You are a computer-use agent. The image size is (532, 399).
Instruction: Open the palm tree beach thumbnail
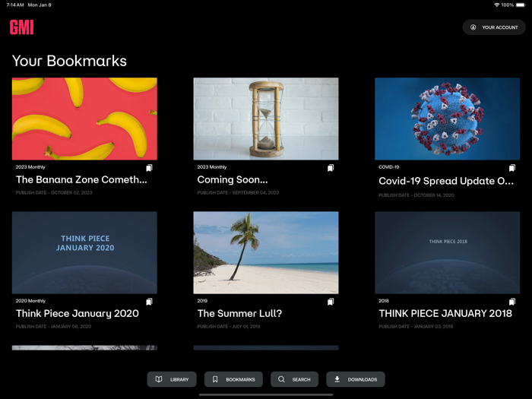(266, 253)
